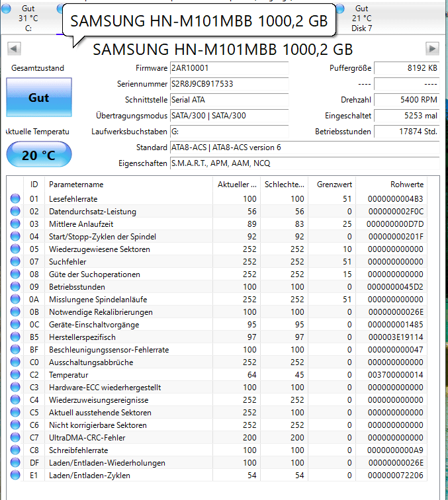
Task: Select the Suchfehler parameter name
Action: point(67,262)
